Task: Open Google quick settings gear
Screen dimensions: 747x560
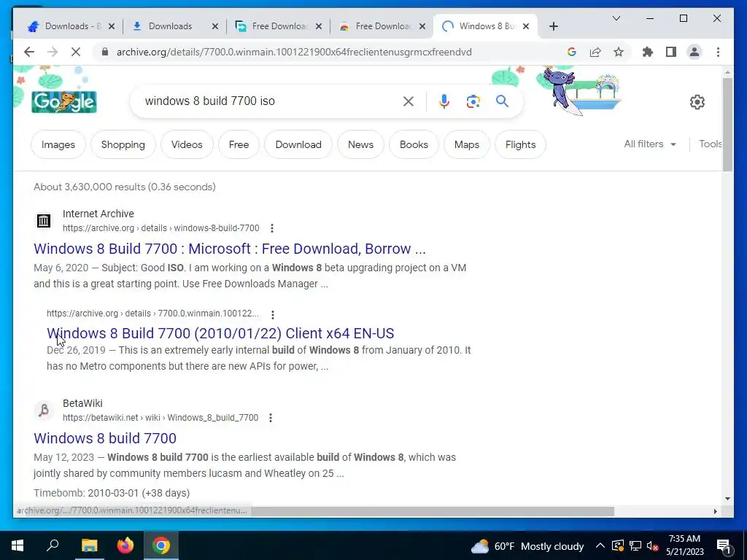Action: point(697,102)
